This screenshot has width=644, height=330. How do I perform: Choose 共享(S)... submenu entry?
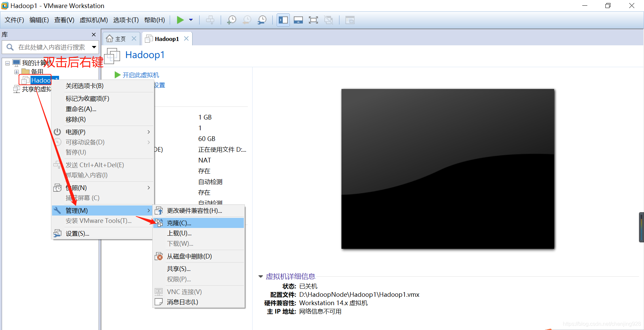199,269
